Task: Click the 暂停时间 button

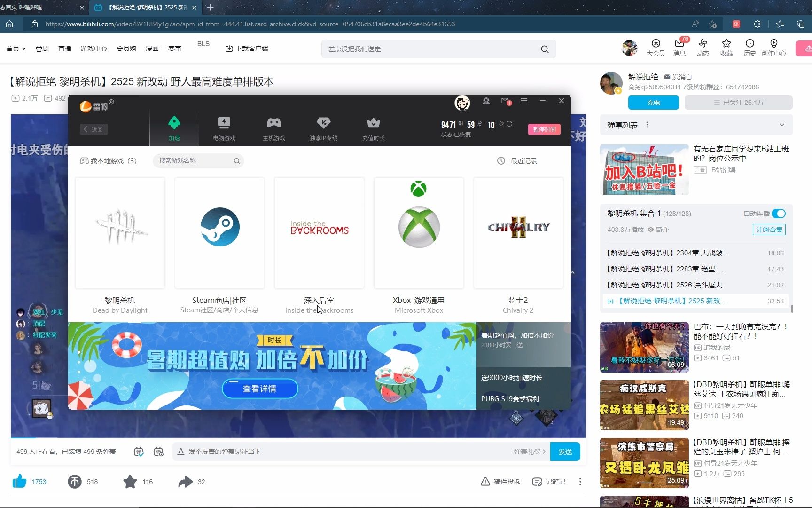Action: (544, 129)
